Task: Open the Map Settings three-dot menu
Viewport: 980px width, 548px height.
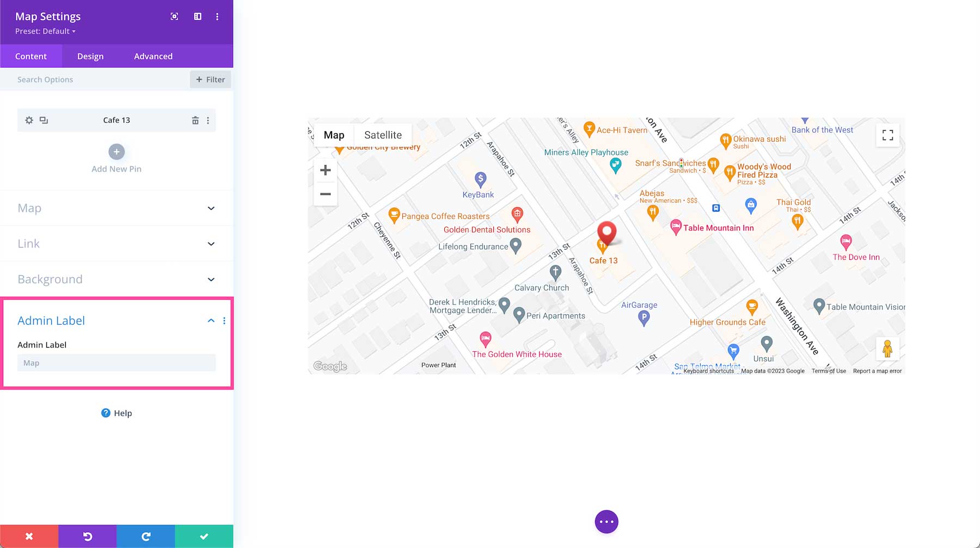Action: [217, 16]
